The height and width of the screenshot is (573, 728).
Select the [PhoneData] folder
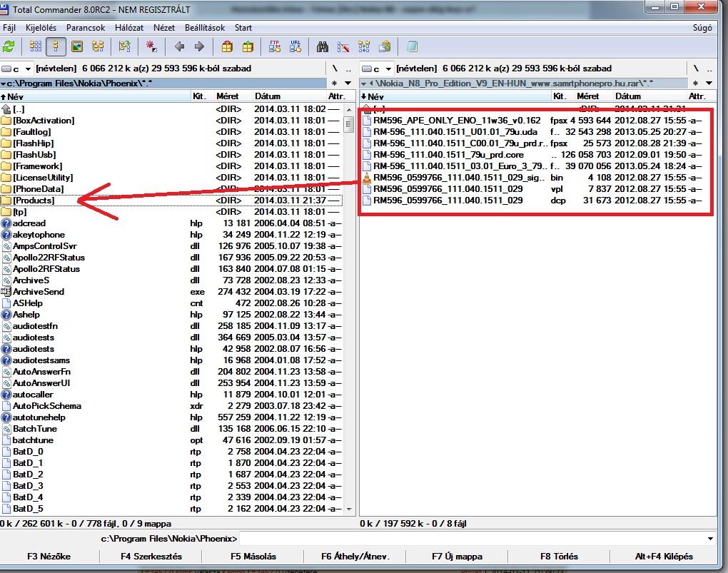click(171, 189)
